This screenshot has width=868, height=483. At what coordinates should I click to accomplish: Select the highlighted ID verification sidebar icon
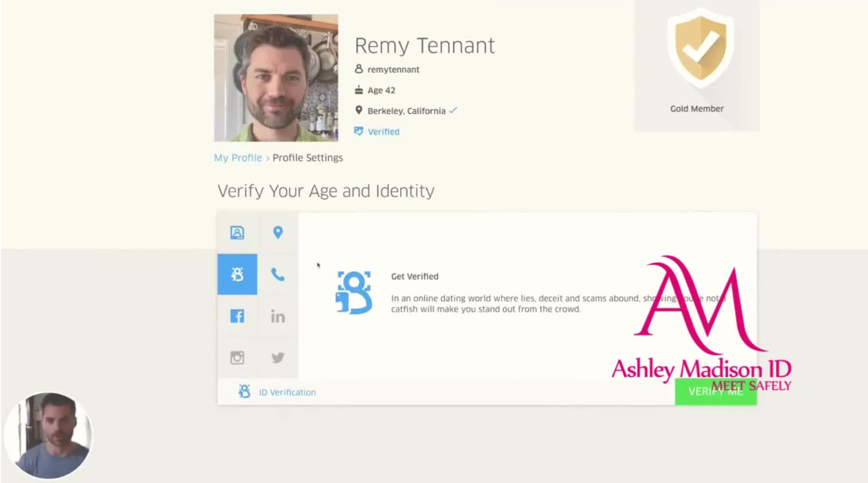[x=237, y=274]
